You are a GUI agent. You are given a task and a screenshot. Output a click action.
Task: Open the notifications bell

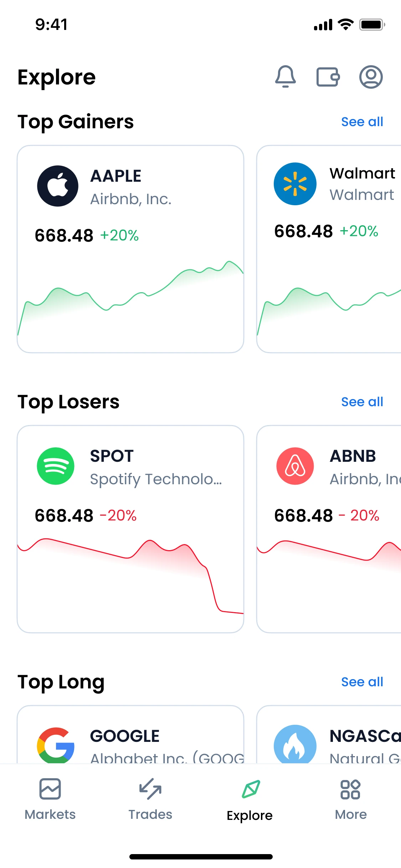click(286, 77)
